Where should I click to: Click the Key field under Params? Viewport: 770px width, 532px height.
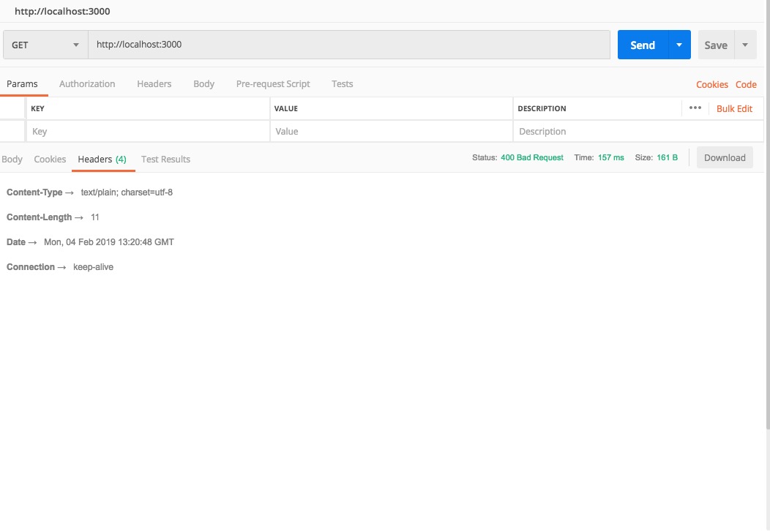click(146, 131)
